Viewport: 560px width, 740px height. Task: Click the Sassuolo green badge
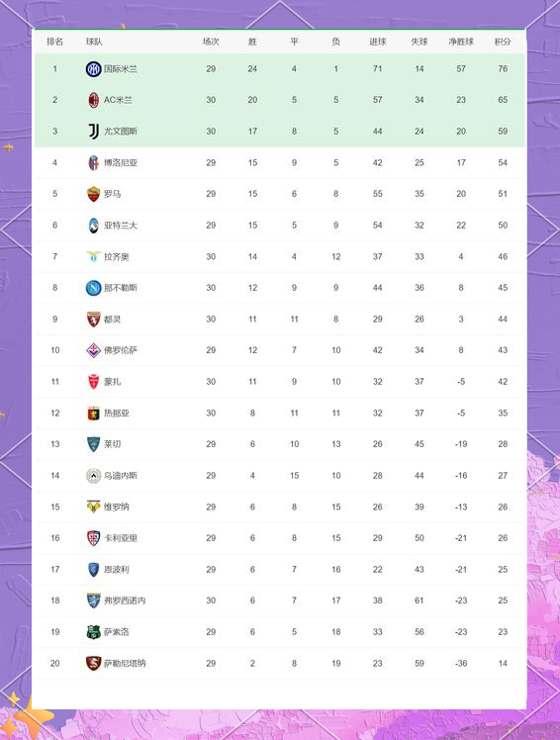(93, 632)
